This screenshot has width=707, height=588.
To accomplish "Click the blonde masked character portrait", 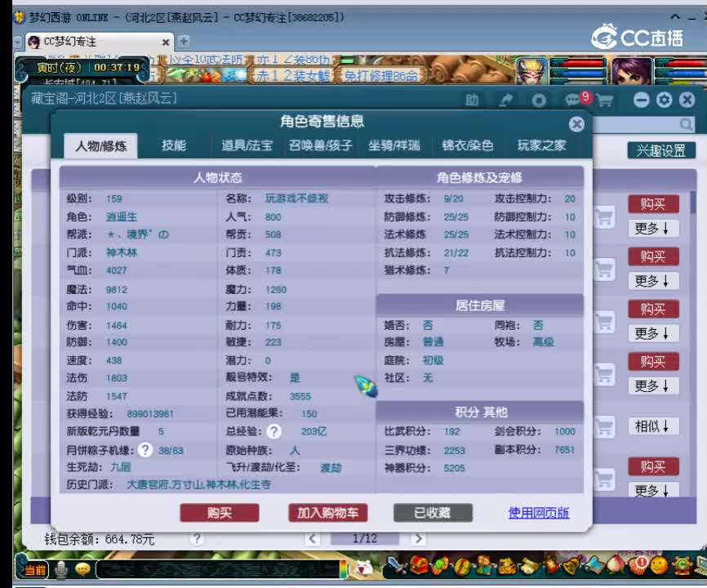I will 531,71.
